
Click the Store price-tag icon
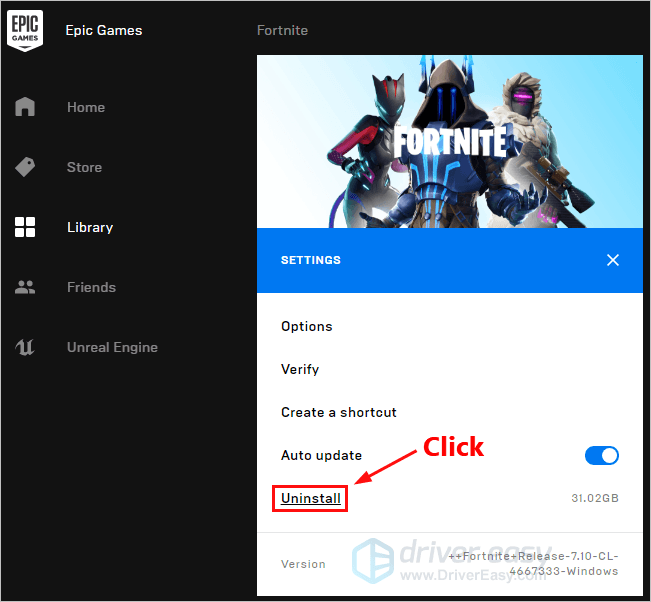tap(25, 167)
